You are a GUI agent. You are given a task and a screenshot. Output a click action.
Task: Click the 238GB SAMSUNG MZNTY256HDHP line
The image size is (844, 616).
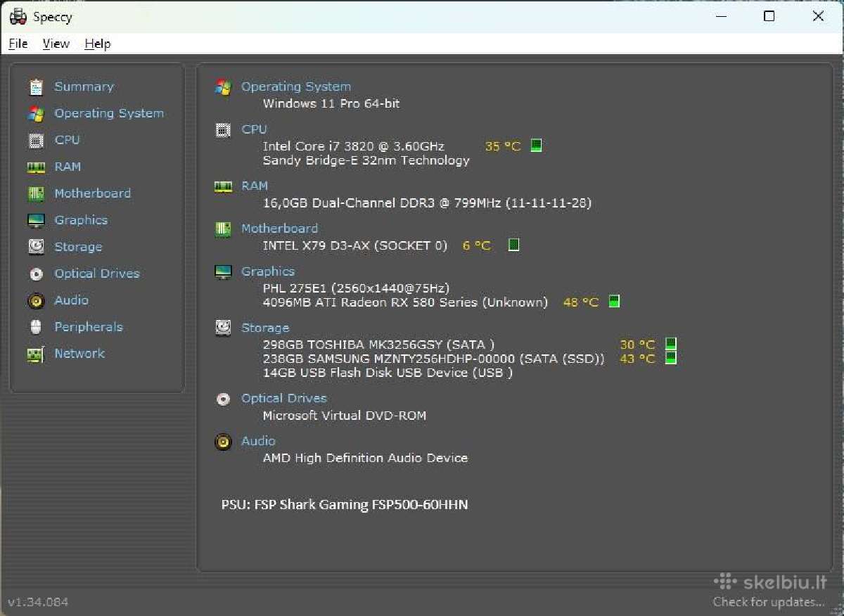pos(433,359)
